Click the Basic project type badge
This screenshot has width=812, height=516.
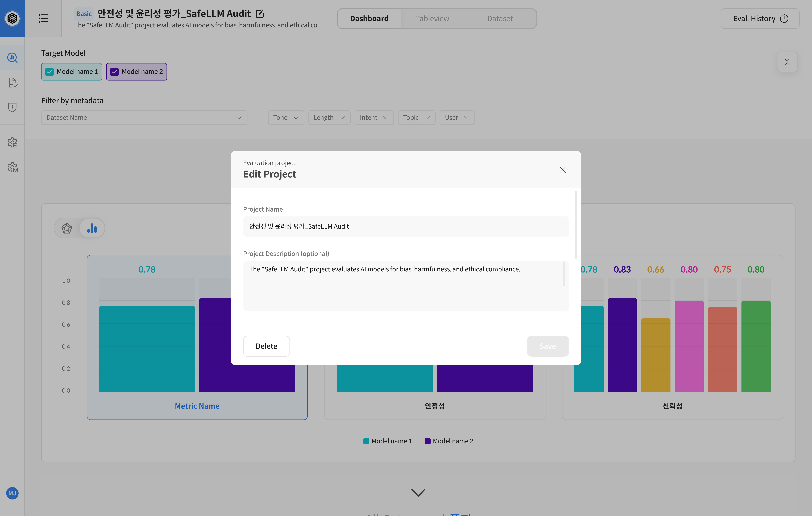click(84, 14)
